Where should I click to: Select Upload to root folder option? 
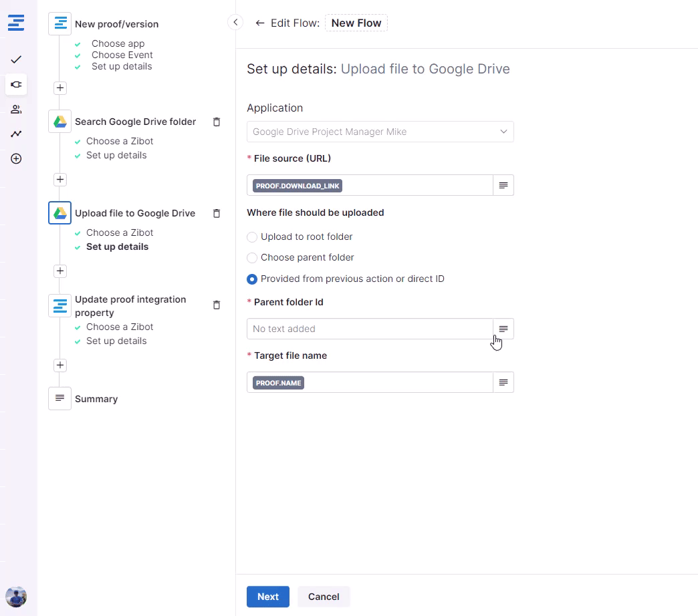252,237
